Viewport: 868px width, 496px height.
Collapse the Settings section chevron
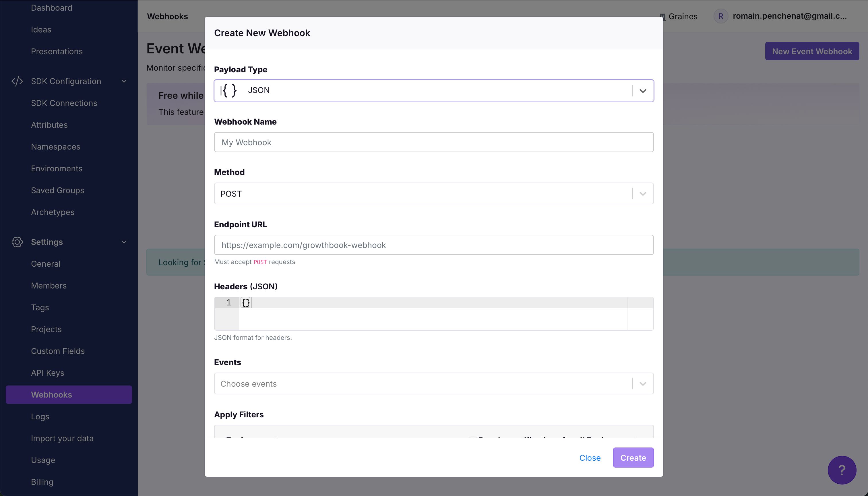pyautogui.click(x=124, y=242)
